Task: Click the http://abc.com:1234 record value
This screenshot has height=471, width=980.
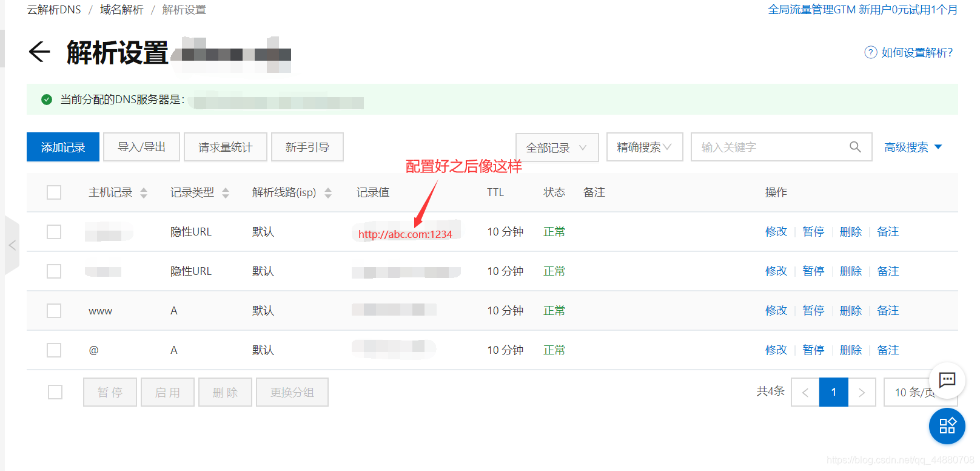Action: click(x=405, y=234)
